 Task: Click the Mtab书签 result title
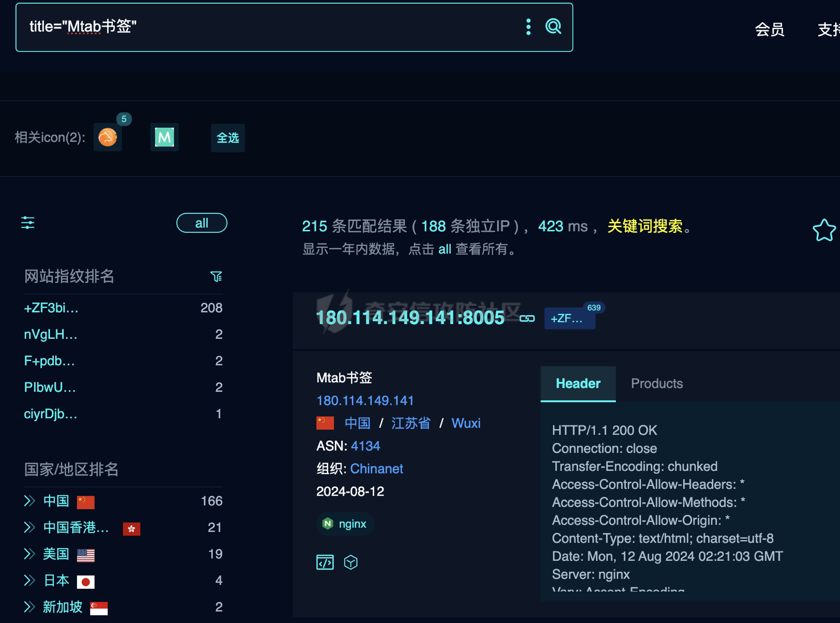tap(344, 378)
